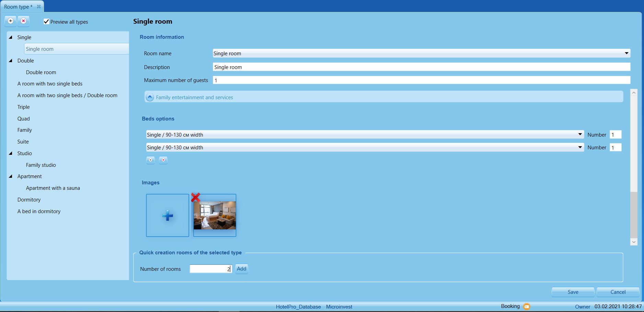This screenshot has width=644, height=312.
Task: Select Family studio in the tree
Action: click(x=41, y=165)
